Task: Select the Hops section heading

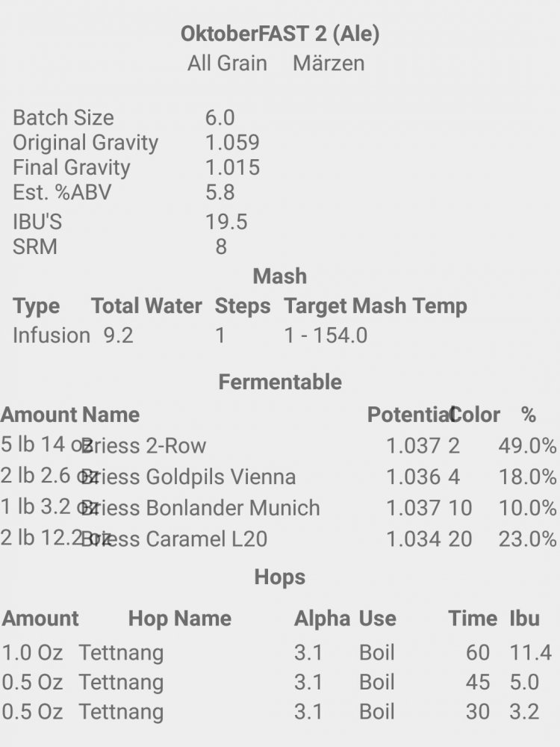Action: pyautogui.click(x=280, y=577)
